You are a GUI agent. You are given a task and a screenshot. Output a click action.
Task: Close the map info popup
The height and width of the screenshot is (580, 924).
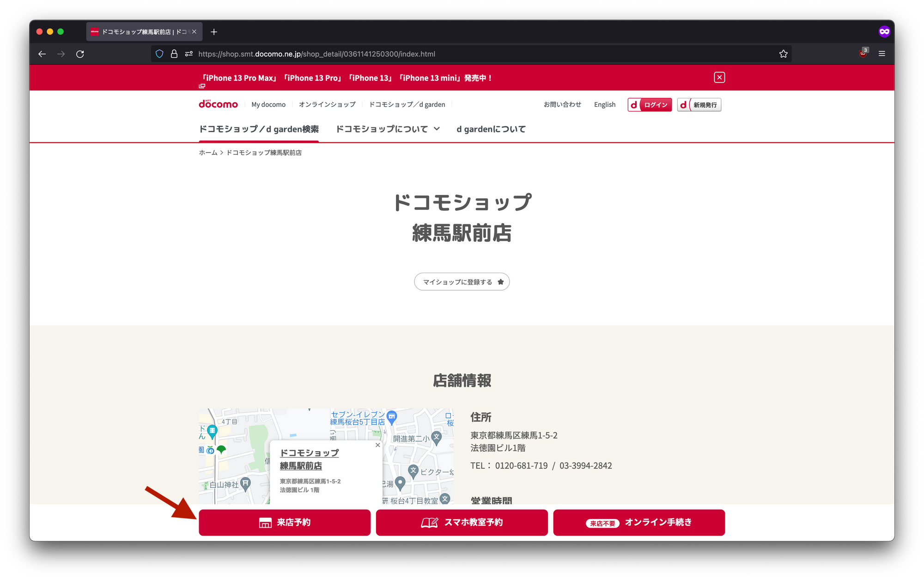[377, 445]
